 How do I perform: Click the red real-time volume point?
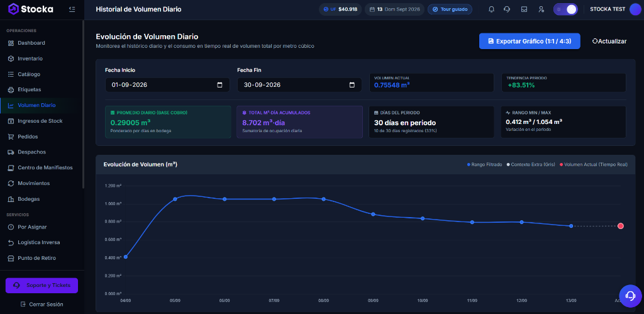[621, 226]
